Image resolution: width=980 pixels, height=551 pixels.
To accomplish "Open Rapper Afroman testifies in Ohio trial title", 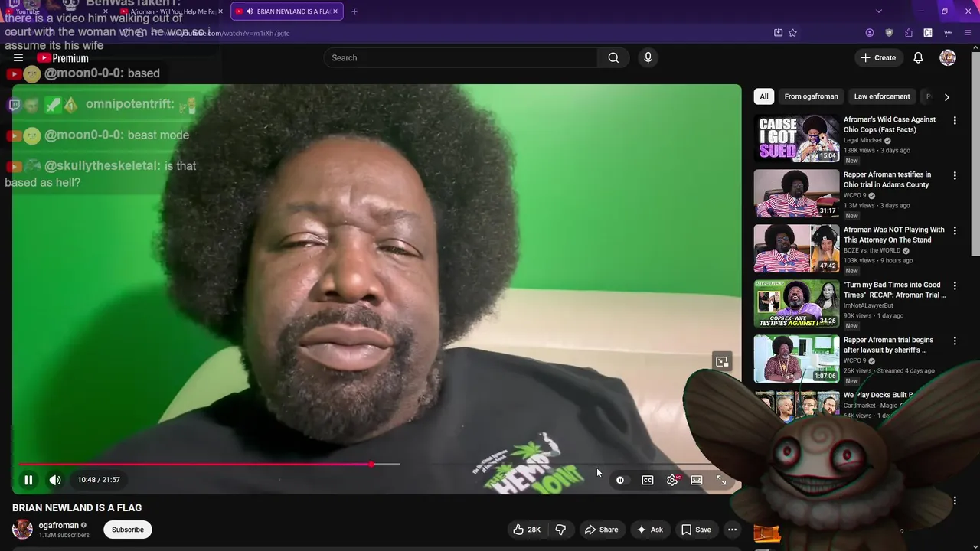I will point(887,180).
